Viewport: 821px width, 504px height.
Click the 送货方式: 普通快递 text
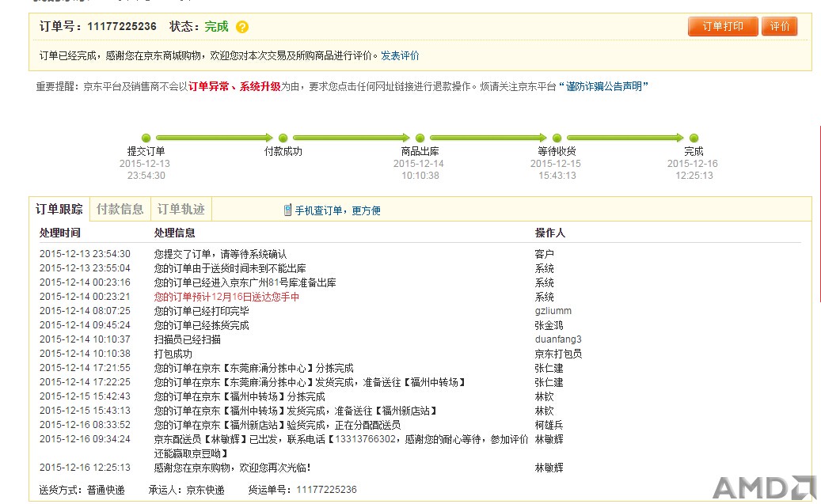pos(82,490)
